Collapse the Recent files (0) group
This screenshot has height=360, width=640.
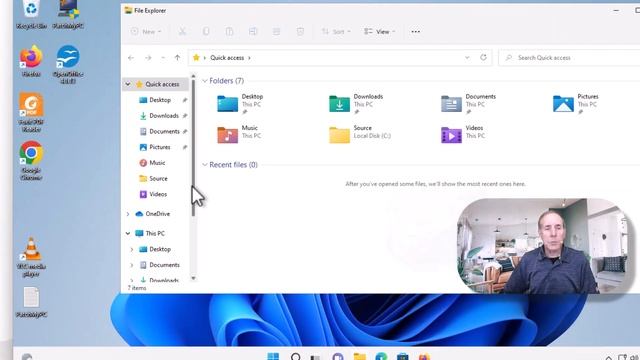click(x=205, y=165)
